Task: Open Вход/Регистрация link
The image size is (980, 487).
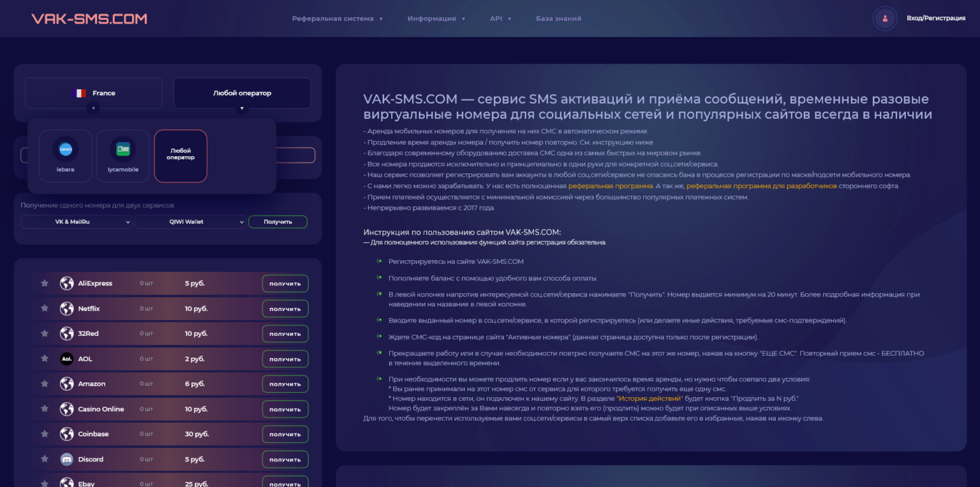Action: [936, 18]
